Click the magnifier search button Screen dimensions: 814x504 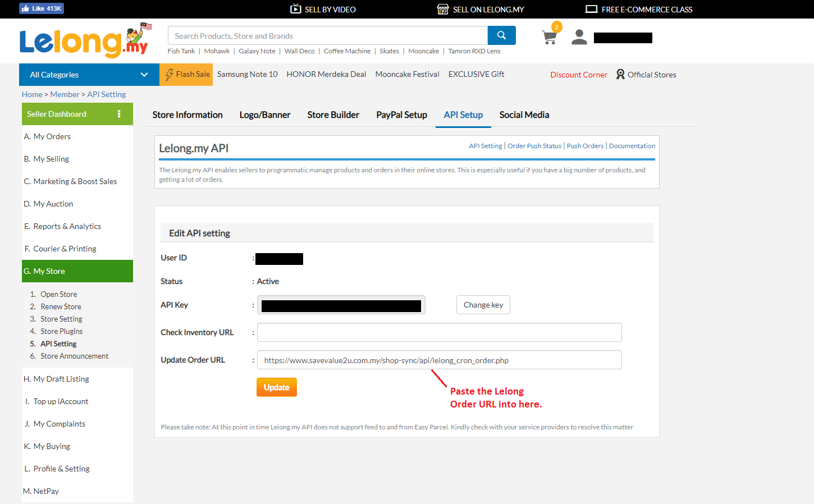click(501, 35)
